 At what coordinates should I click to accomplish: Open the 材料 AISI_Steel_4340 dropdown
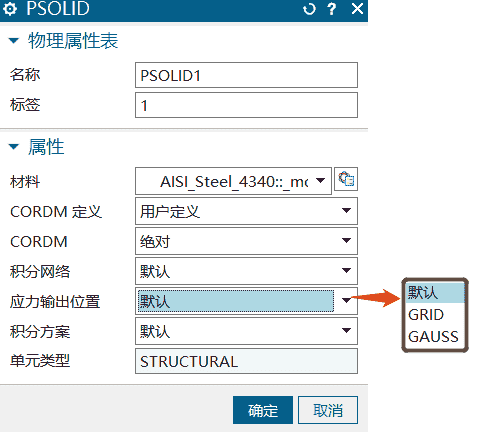point(233,181)
